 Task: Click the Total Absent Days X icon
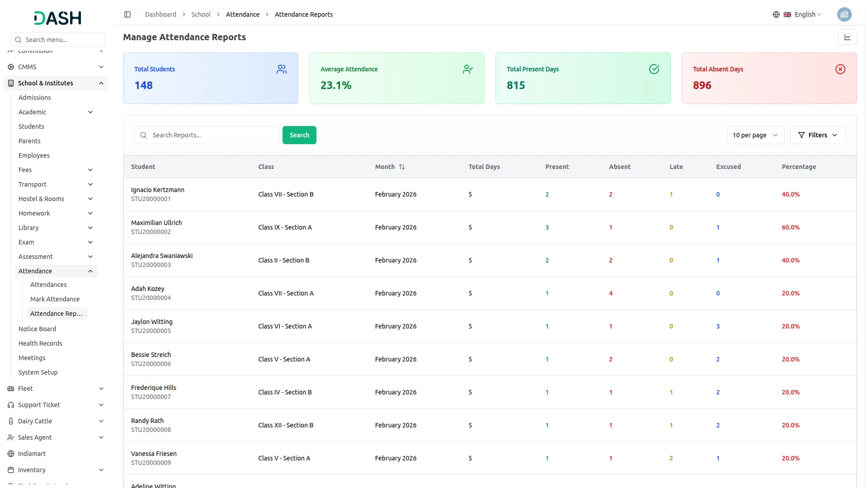(840, 69)
